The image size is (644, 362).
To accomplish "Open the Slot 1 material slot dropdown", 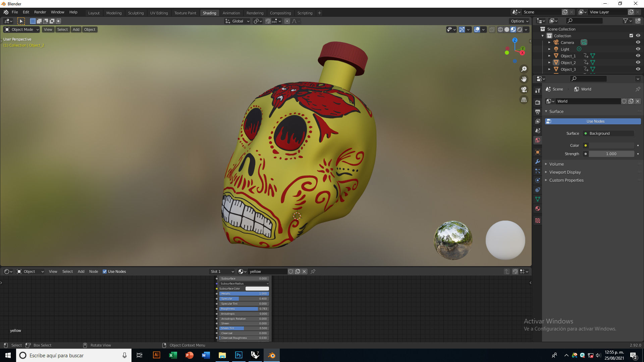I will click(x=222, y=271).
